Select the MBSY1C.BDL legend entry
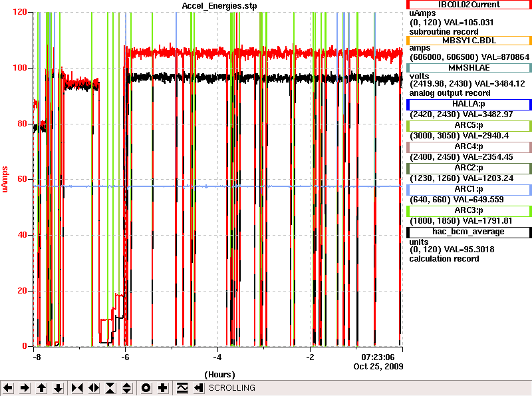 click(469, 41)
